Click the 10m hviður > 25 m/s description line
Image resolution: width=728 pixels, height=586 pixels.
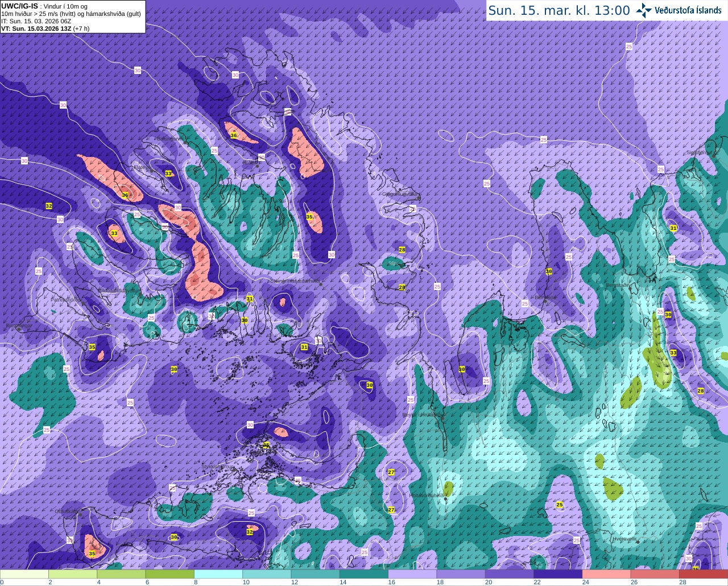point(71,14)
